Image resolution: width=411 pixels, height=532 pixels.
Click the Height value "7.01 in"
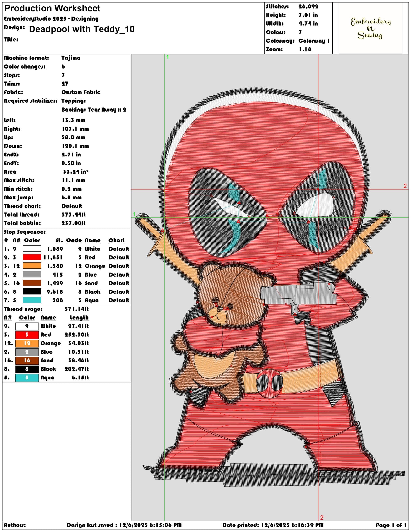pos(308,15)
